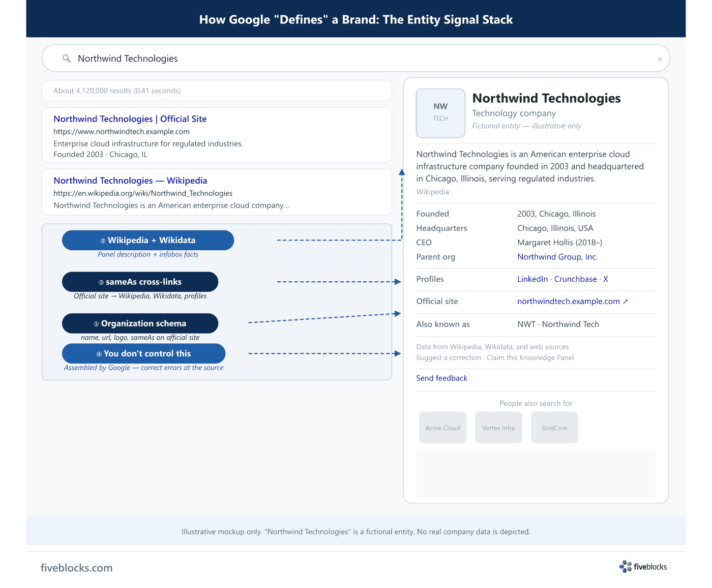Click the Knowledge Panel title Northwind Technologies
This screenshot has width=712, height=588.
pyautogui.click(x=546, y=98)
